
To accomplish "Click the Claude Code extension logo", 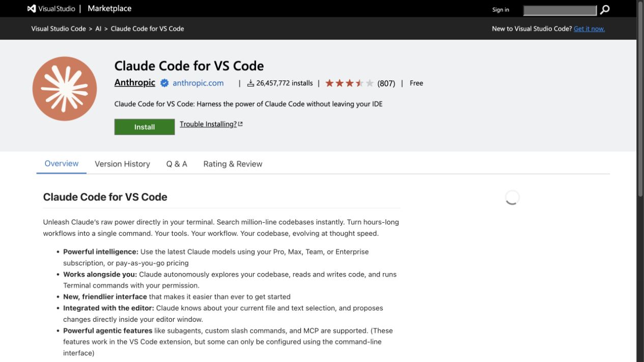I will pos(65,88).
